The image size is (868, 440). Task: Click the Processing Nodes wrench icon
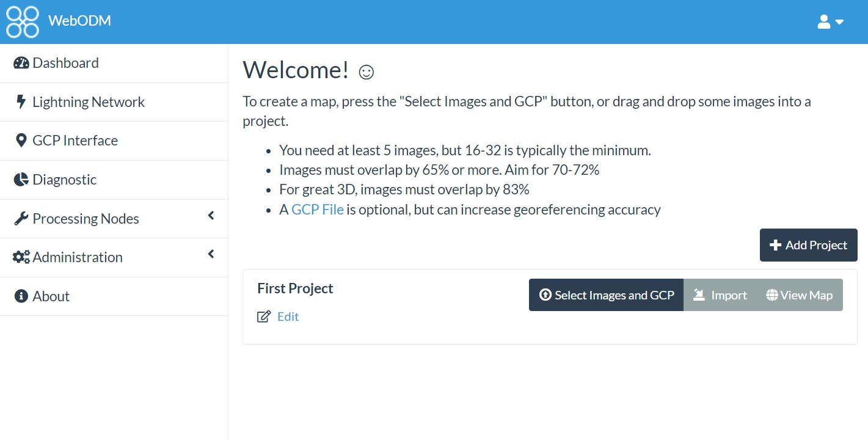pos(21,219)
